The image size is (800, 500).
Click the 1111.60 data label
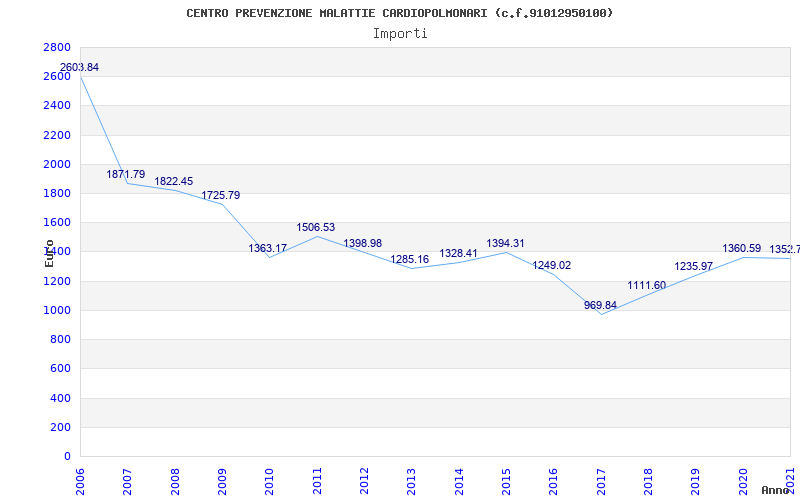pos(647,286)
